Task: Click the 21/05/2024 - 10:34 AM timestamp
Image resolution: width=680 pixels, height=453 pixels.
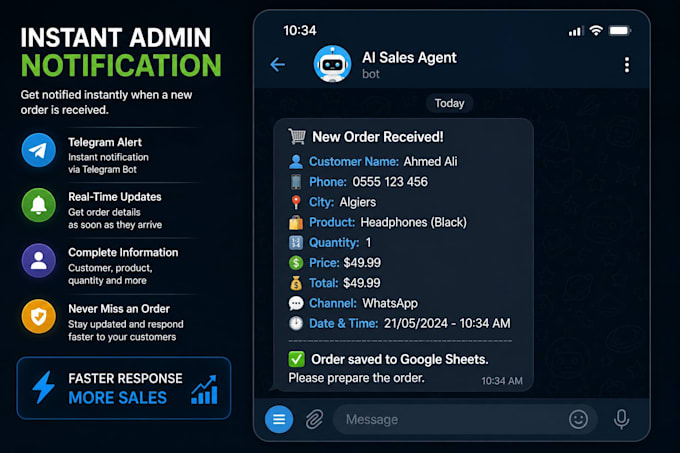Action: 447,323
